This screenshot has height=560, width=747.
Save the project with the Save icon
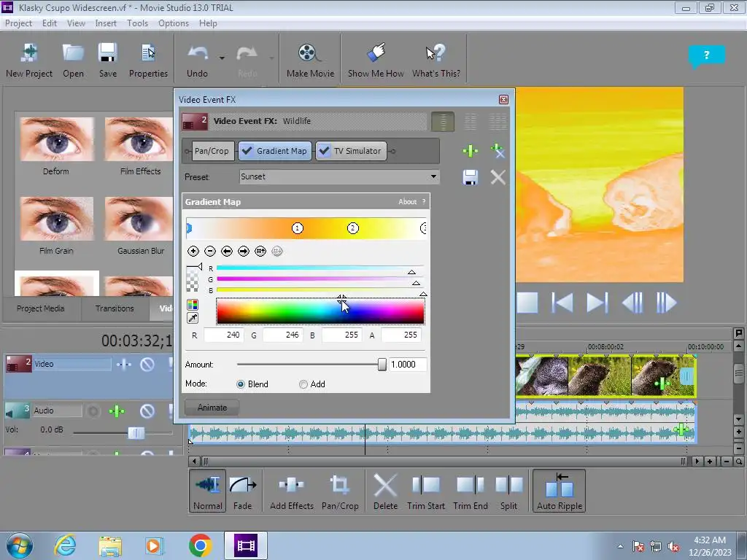pyautogui.click(x=108, y=61)
